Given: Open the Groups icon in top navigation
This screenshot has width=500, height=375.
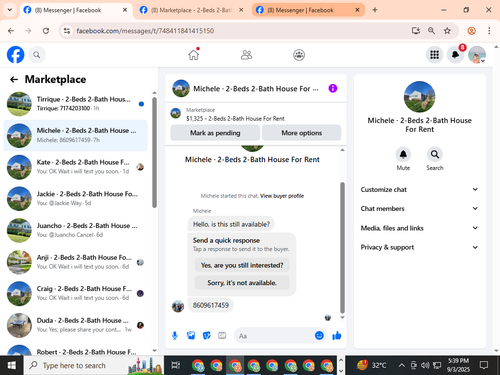Looking at the screenshot, I should pyautogui.click(x=299, y=55).
